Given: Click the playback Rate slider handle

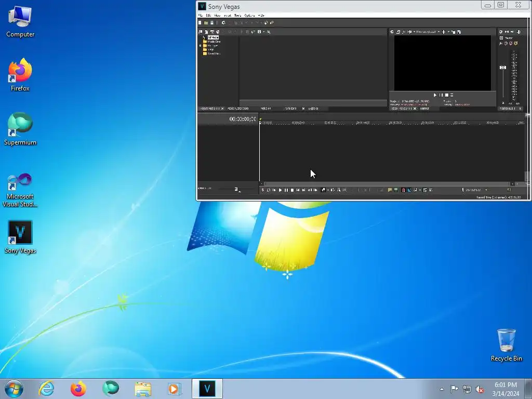Looking at the screenshot, I should click(x=236, y=189).
